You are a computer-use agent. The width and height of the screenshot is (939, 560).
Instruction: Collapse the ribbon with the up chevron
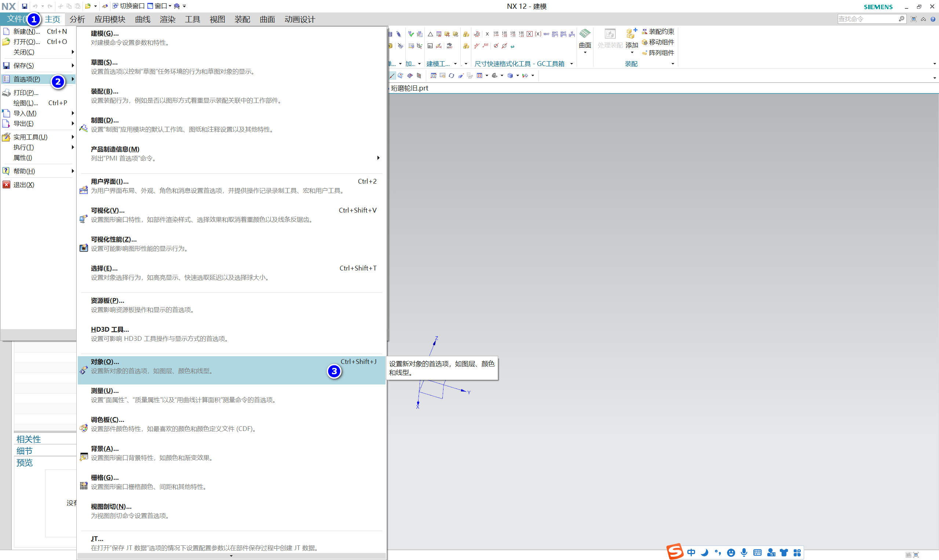coord(923,19)
